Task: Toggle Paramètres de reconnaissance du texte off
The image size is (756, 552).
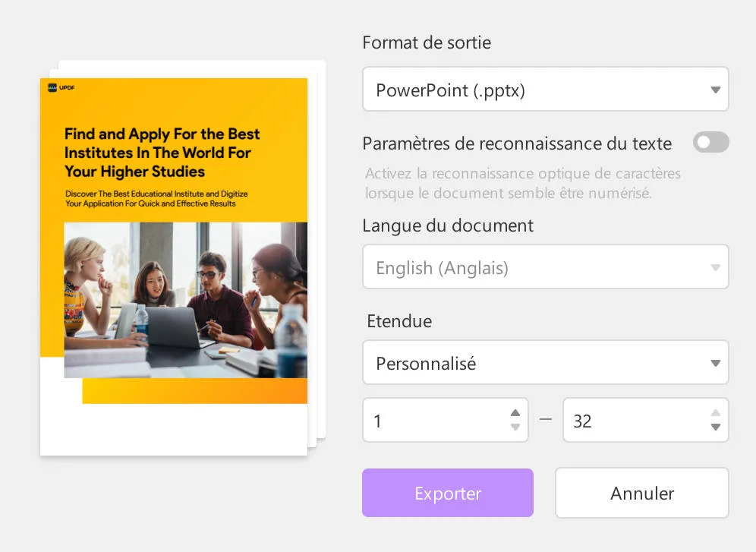Action: (x=710, y=142)
